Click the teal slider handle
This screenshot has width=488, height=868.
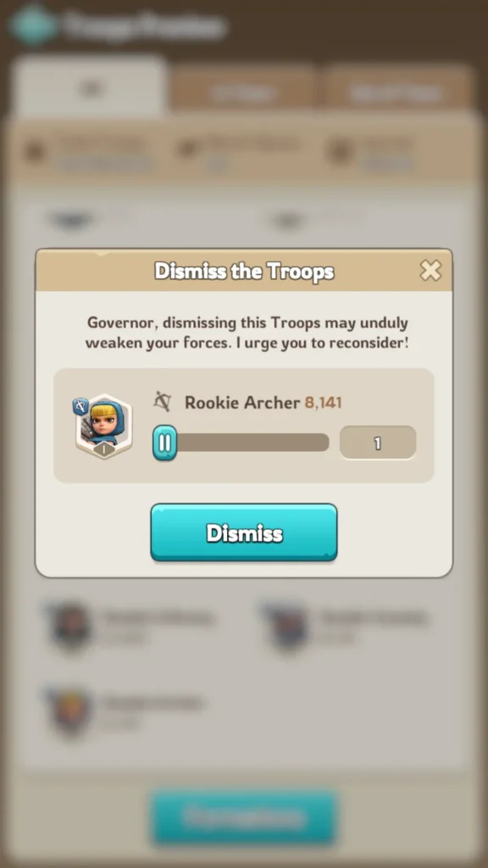tap(165, 442)
